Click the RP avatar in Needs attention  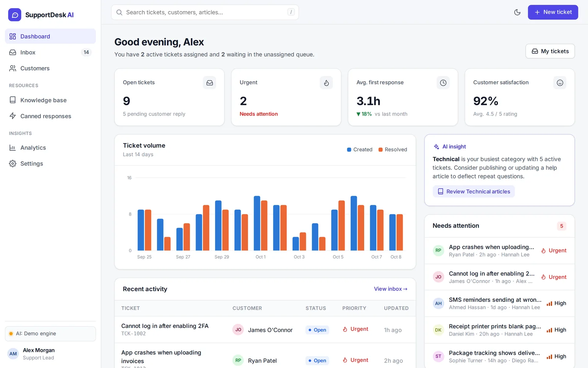(x=438, y=251)
